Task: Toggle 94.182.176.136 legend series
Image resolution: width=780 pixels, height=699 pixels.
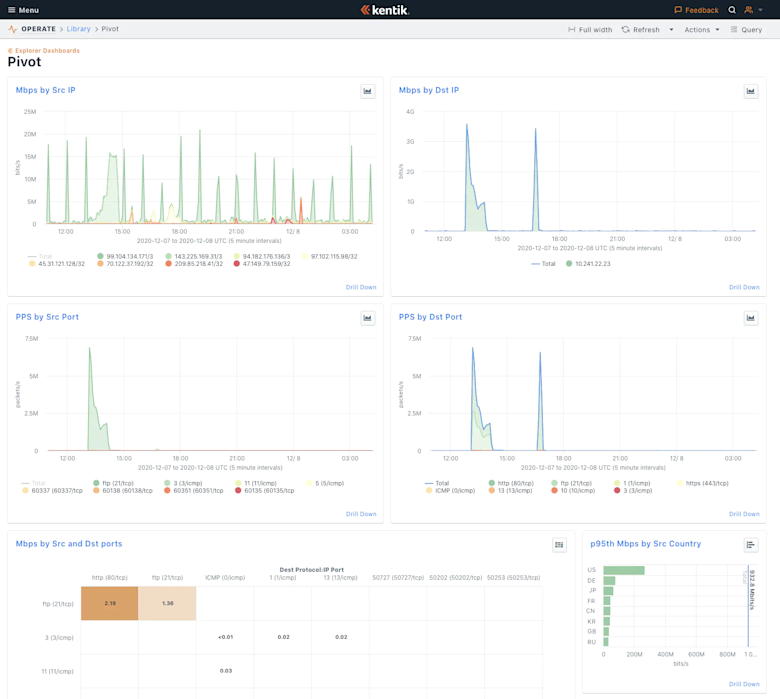Action: coord(262,256)
